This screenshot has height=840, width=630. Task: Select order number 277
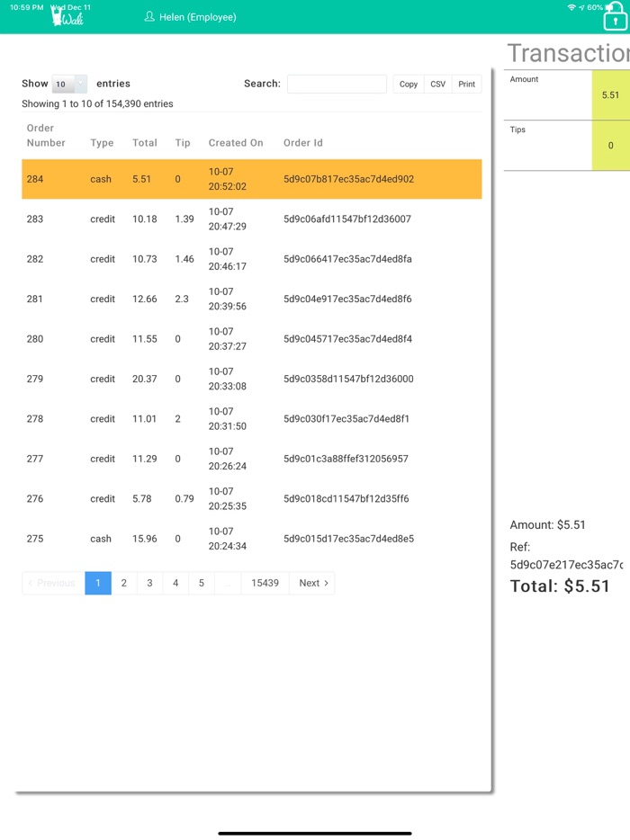[35, 459]
